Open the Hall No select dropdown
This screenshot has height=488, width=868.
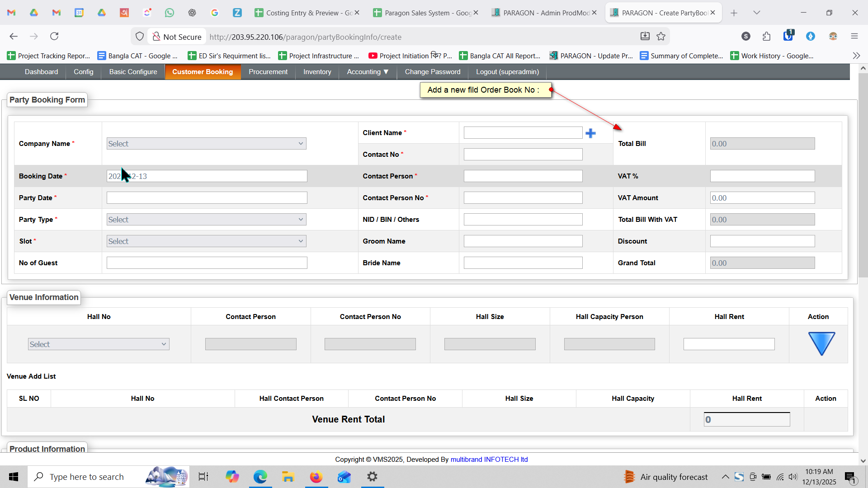(x=99, y=344)
